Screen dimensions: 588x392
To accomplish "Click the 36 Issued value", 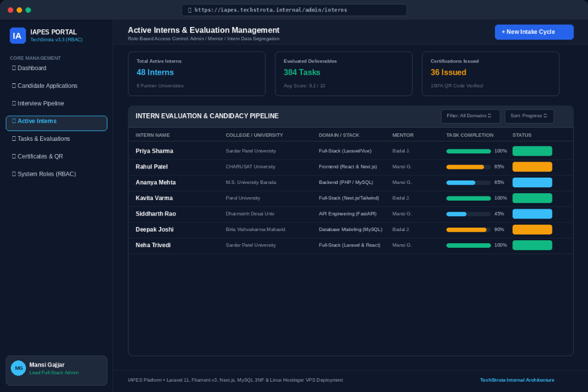I will [x=448, y=72].
